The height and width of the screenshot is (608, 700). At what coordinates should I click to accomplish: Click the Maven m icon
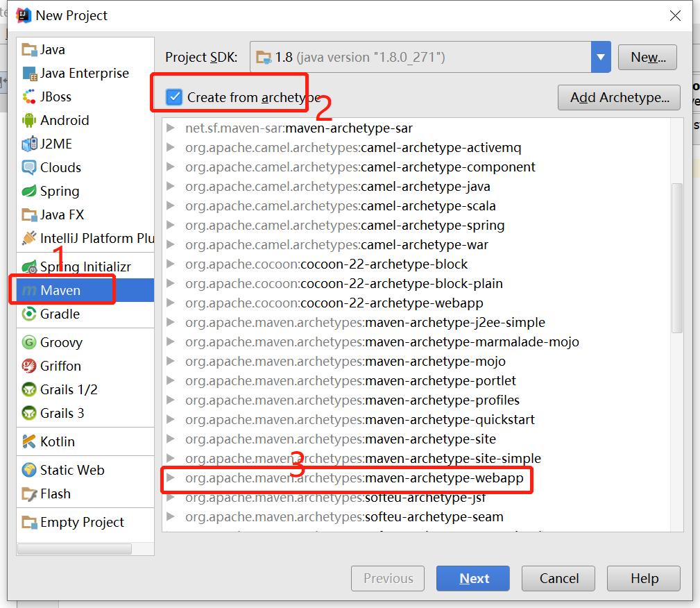point(29,291)
